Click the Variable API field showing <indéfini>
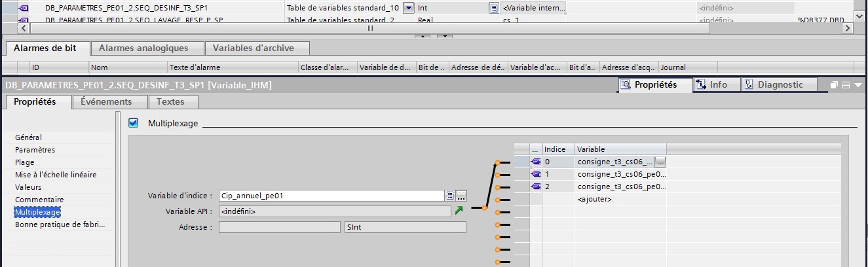 pos(335,211)
